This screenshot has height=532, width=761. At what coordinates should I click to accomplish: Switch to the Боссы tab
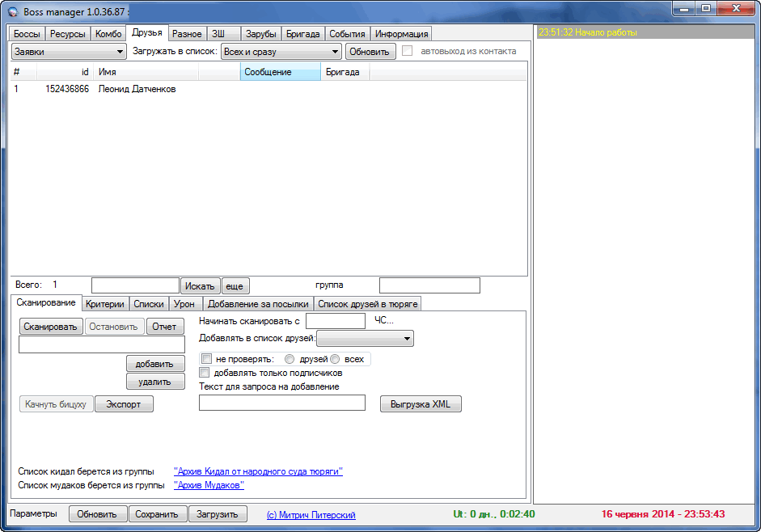tap(27, 34)
